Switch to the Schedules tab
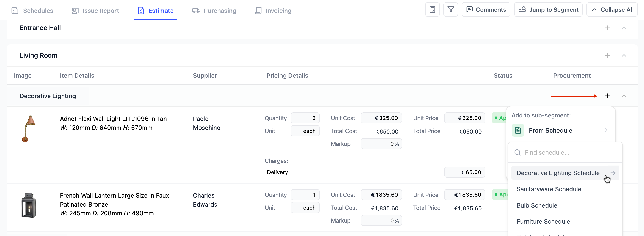 pos(33,11)
